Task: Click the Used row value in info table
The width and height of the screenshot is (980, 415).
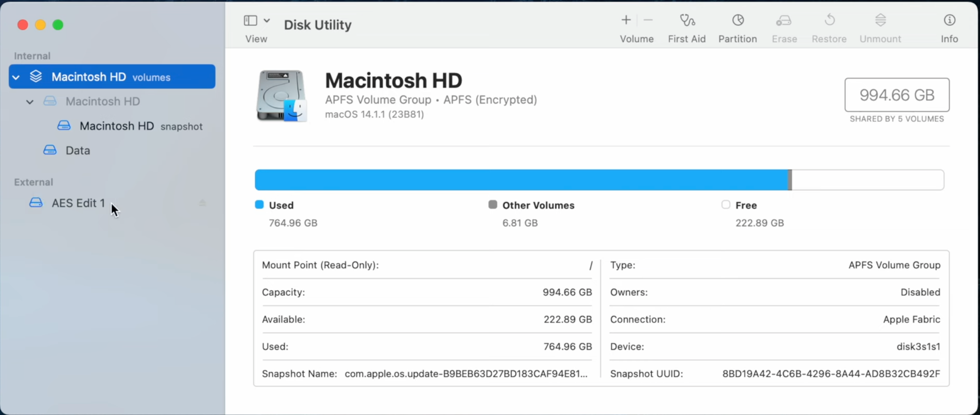Action: [x=568, y=347]
